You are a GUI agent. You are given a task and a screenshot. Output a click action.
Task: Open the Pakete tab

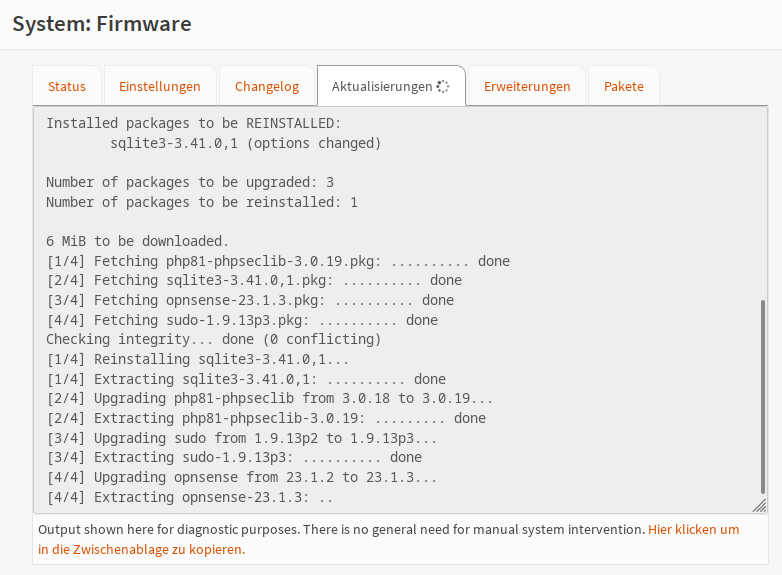pos(623,86)
